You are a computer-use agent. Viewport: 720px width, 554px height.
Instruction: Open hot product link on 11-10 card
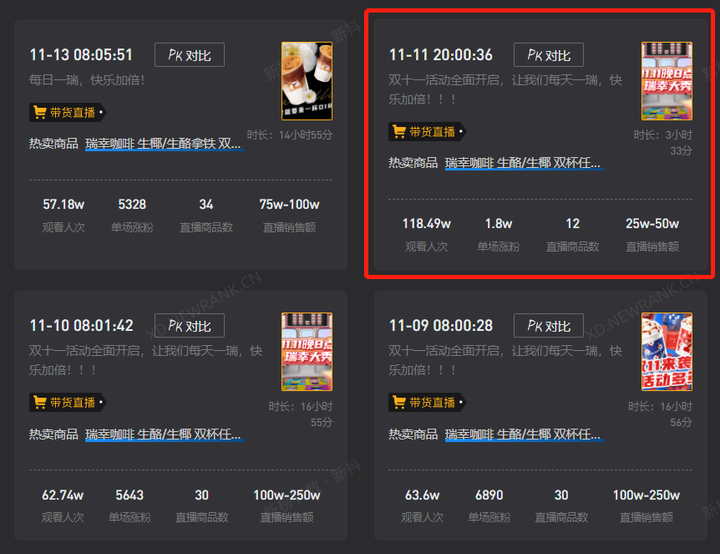coord(164,434)
